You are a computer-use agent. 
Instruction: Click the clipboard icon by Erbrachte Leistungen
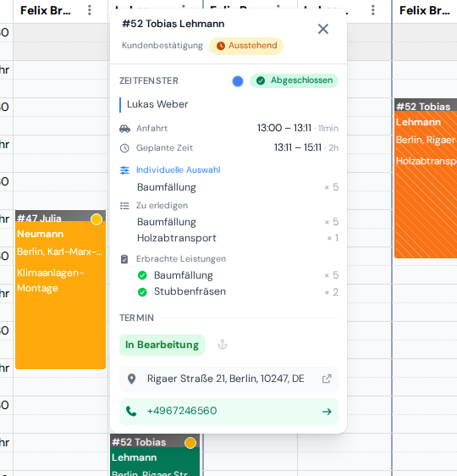click(124, 259)
